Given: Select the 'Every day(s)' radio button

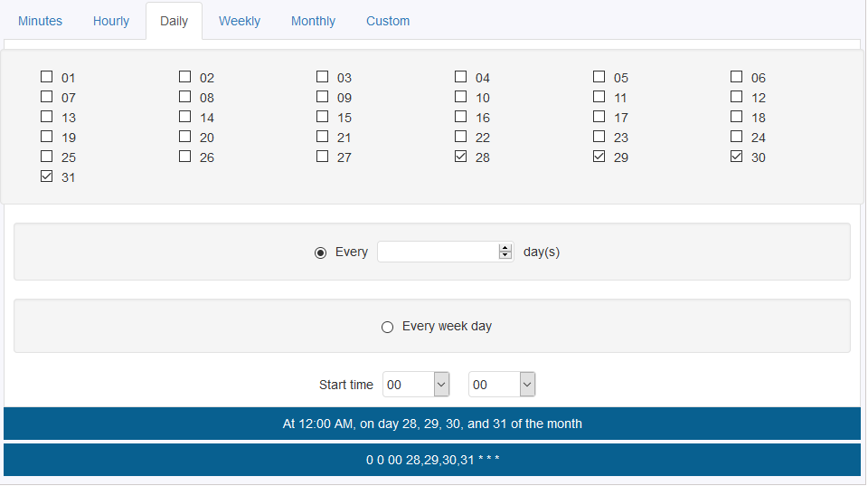Looking at the screenshot, I should (320, 253).
